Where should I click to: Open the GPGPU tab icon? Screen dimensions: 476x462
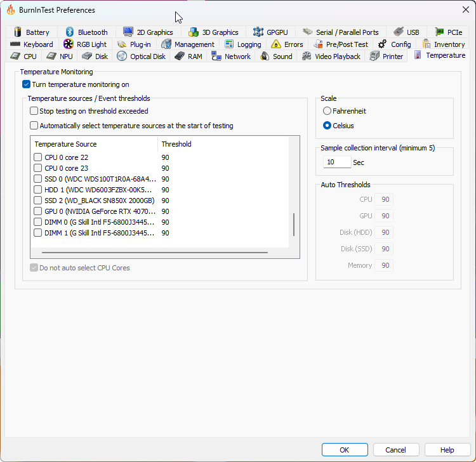click(x=258, y=32)
